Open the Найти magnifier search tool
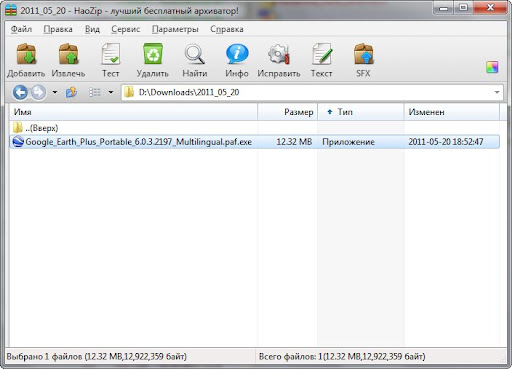The width and height of the screenshot is (512, 369). (195, 54)
